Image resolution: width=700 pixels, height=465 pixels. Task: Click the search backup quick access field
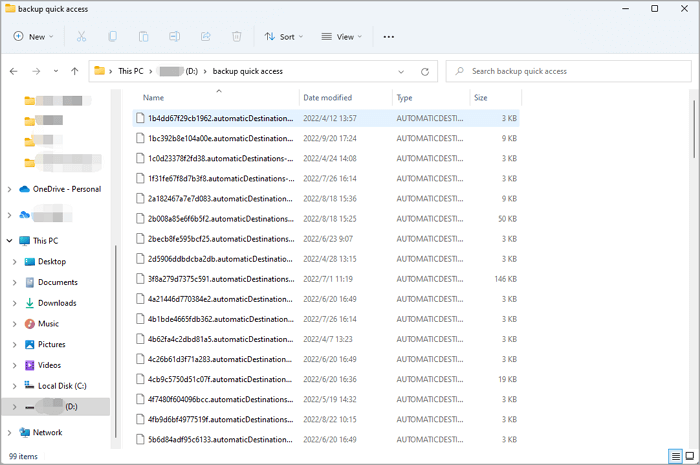(570, 72)
